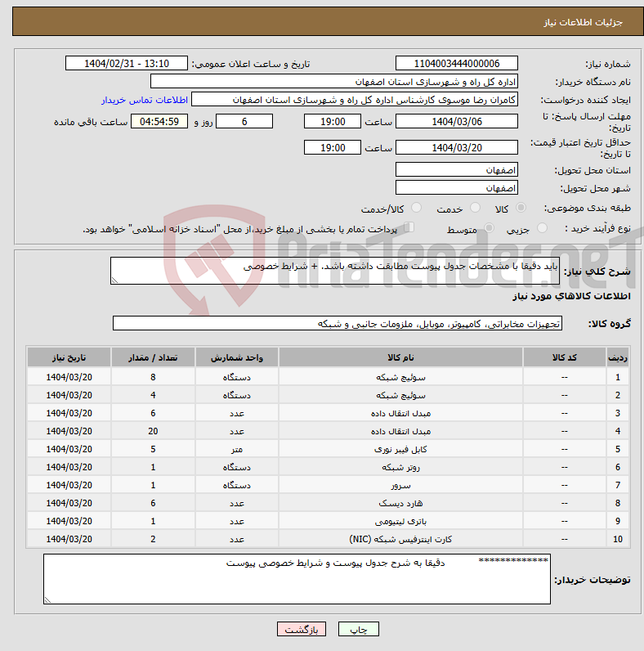This screenshot has width=644, height=651.
Task: Click the response deadline time 19:00 field
Action: [333, 121]
